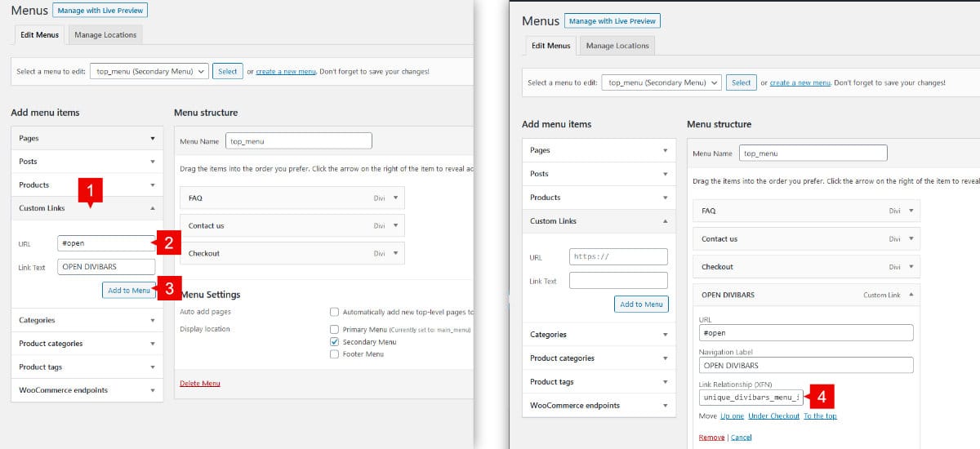Viewport: 980px width, 449px height.
Task: Click the Link Relationship (XFN) input field
Action: coord(751,398)
